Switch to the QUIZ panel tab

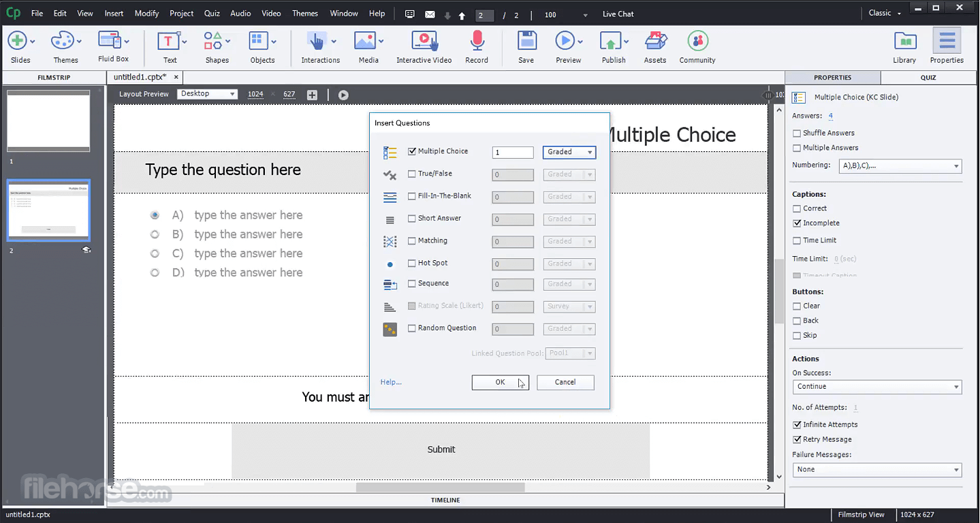(x=928, y=78)
